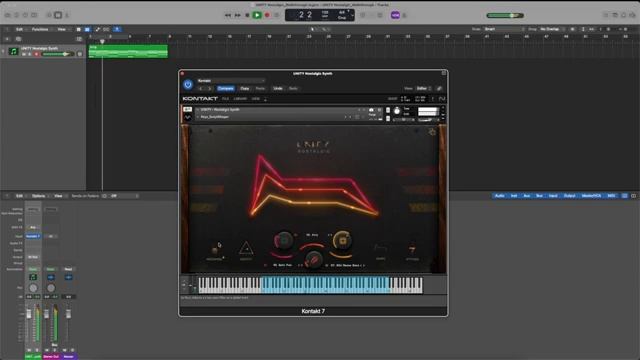Toggle the Kontakt plugin power button
Screen dimensions: 640x360
point(188,84)
